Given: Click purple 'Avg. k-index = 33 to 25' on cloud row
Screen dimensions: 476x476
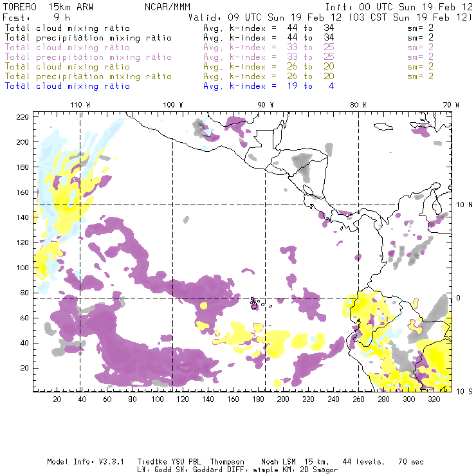Looking at the screenshot, I should pyautogui.click(x=269, y=48).
